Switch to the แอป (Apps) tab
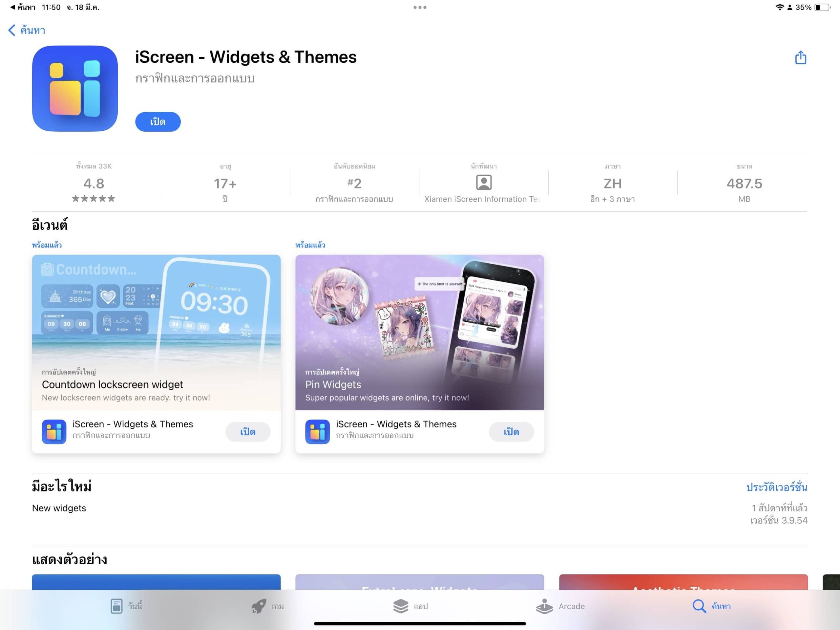Image resolution: width=840 pixels, height=630 pixels. click(x=410, y=606)
